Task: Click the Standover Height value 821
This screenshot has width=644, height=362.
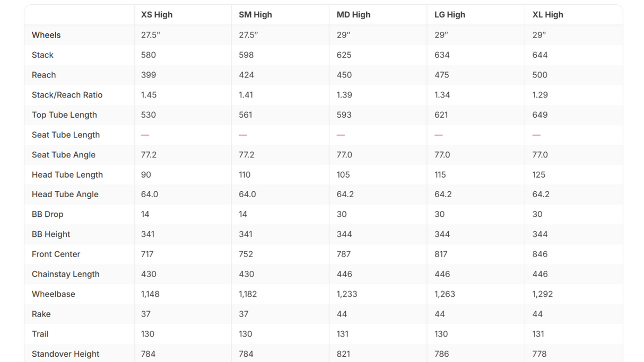Action: pos(344,354)
